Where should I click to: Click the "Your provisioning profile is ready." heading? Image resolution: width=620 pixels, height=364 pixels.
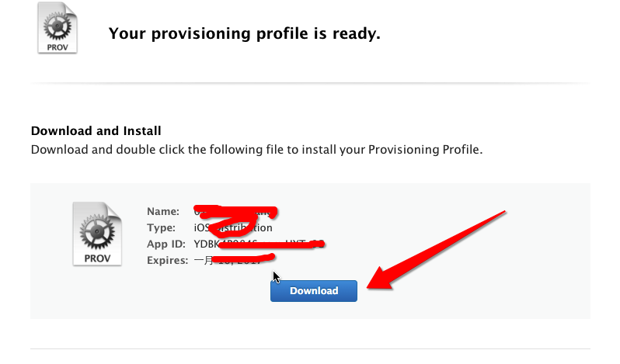pos(244,33)
